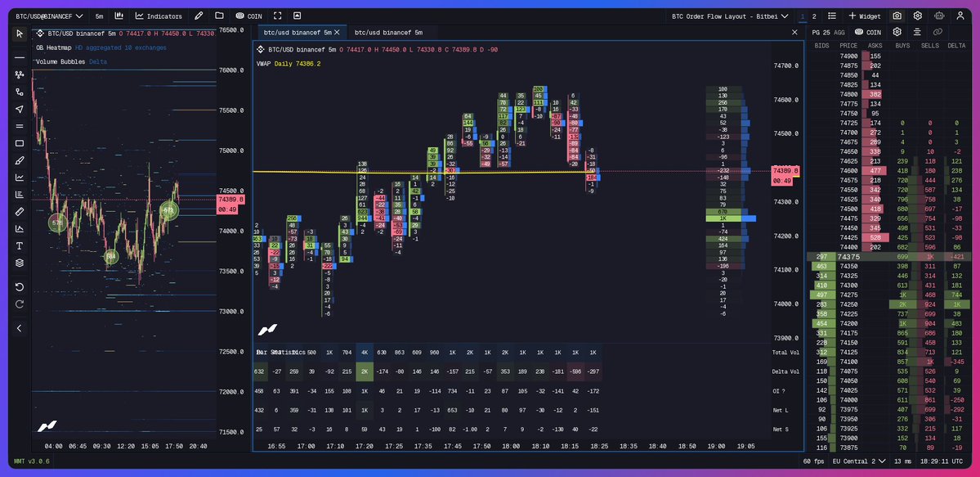Close the footprint chart panel
Screen dimensions: 980x477
coord(795,32)
